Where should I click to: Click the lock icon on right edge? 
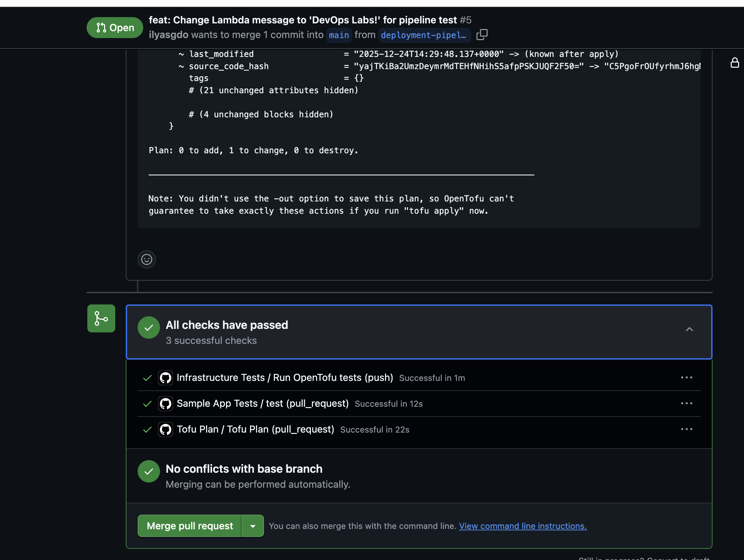pyautogui.click(x=735, y=63)
